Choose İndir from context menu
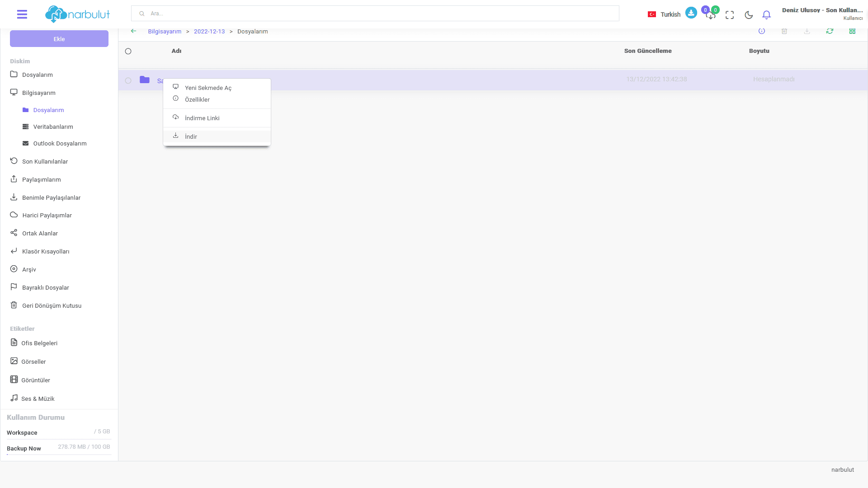Viewport: 868px width, 488px height. coord(191,136)
